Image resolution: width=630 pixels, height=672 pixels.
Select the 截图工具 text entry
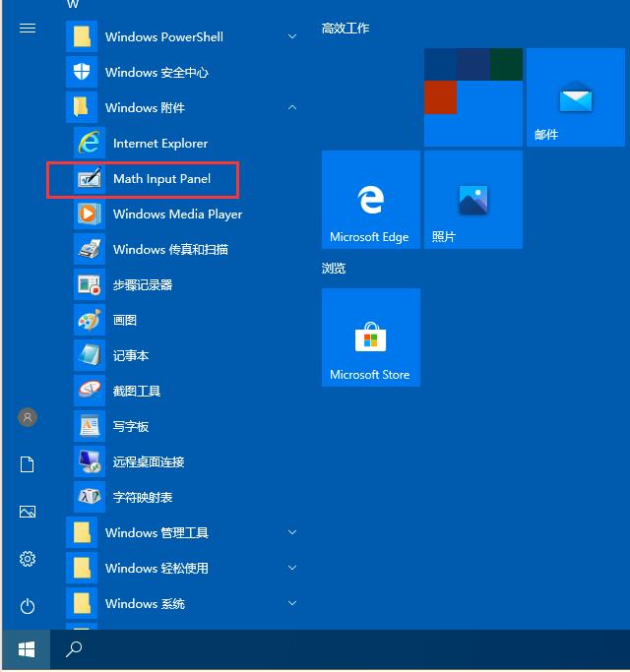point(137,391)
